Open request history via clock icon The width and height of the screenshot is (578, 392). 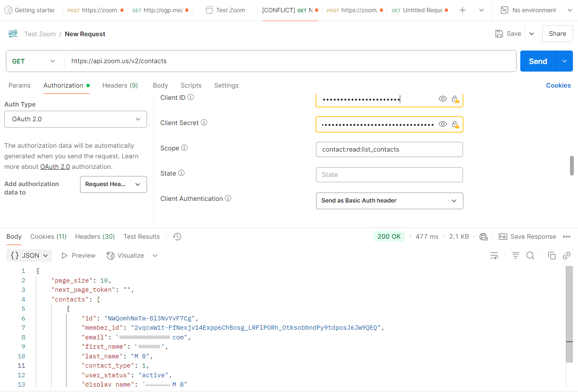point(177,237)
